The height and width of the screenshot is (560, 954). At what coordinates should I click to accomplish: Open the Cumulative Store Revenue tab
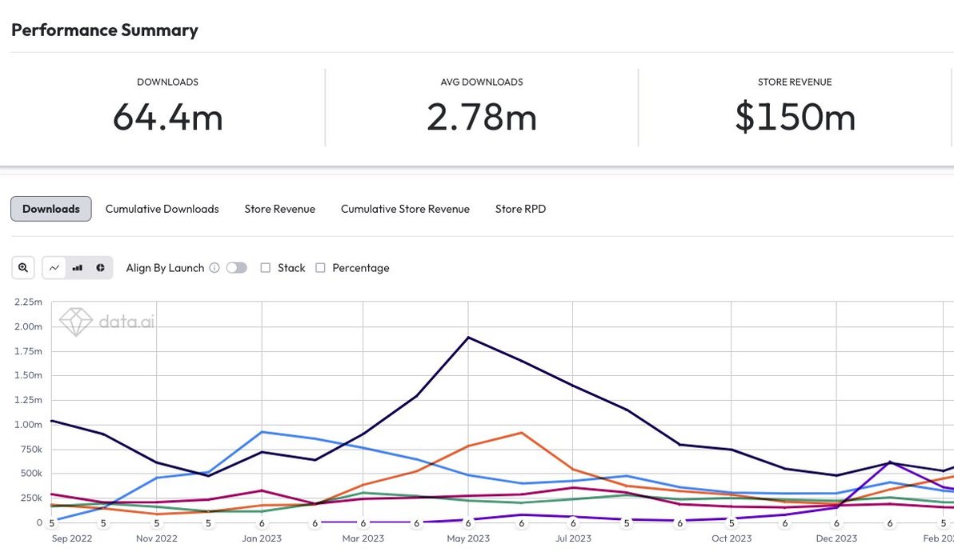click(x=405, y=209)
